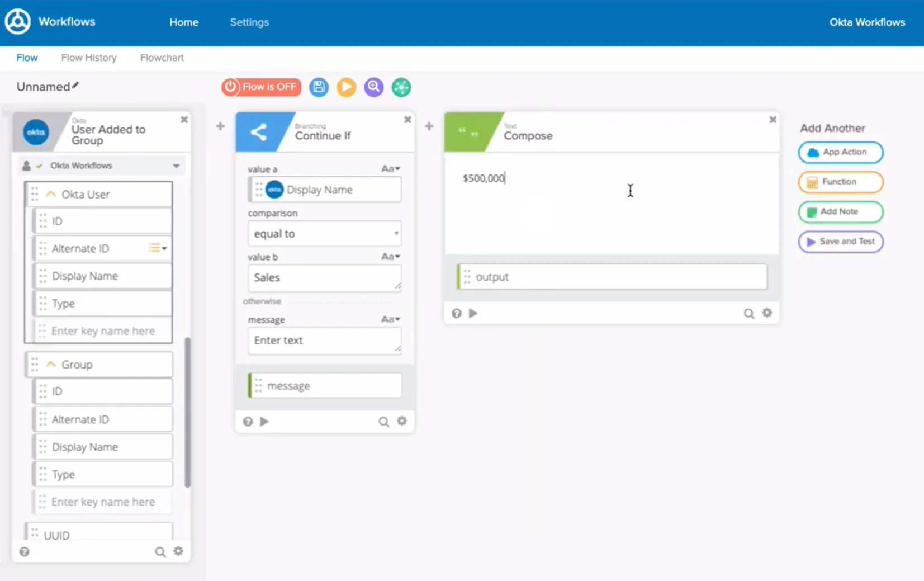This screenshot has width=924, height=581.
Task: Click the Compose quotation marks icon
Action: (x=468, y=133)
